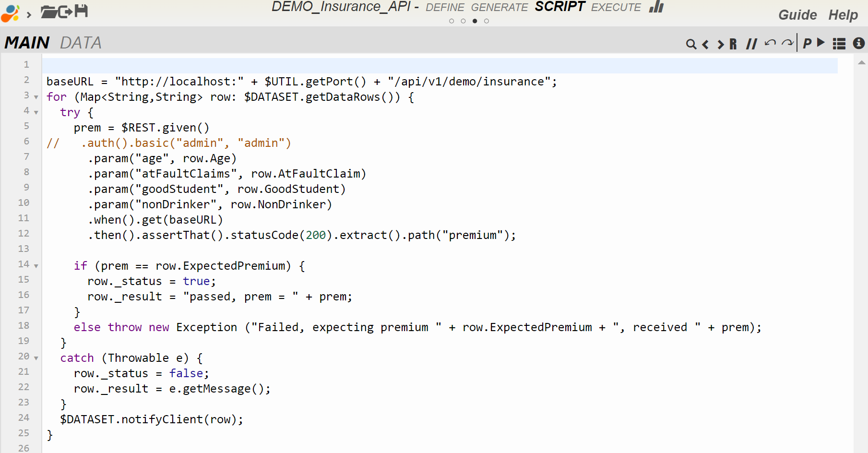Go to the EXECUTE stage
The width and height of the screenshot is (868, 453).
616,8
